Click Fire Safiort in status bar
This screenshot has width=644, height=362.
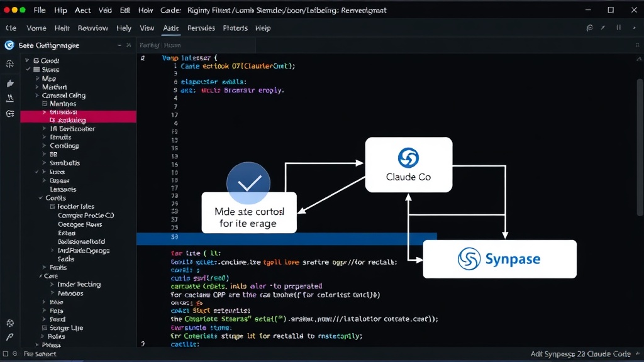tap(40, 354)
